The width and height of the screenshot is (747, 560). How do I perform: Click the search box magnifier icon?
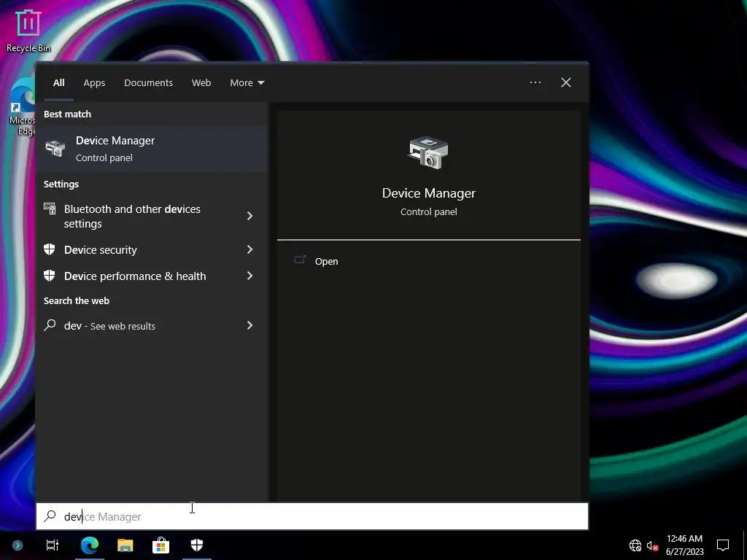pyautogui.click(x=50, y=516)
